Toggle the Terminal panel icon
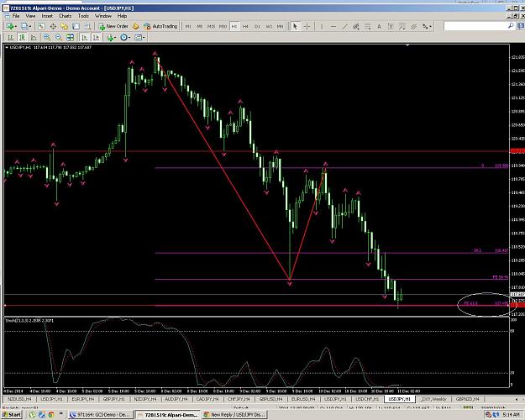Image resolution: width=525 pixels, height=420 pixels. coord(76,26)
